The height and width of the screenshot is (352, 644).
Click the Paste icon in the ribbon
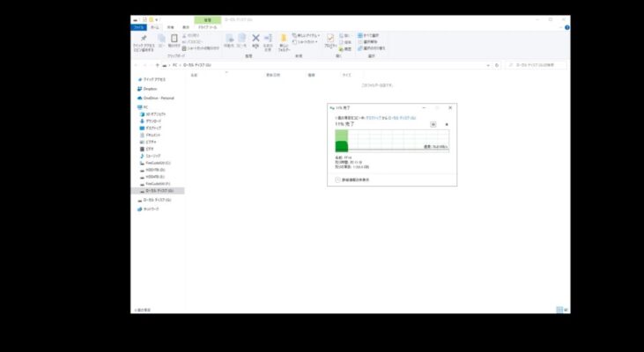point(174,39)
